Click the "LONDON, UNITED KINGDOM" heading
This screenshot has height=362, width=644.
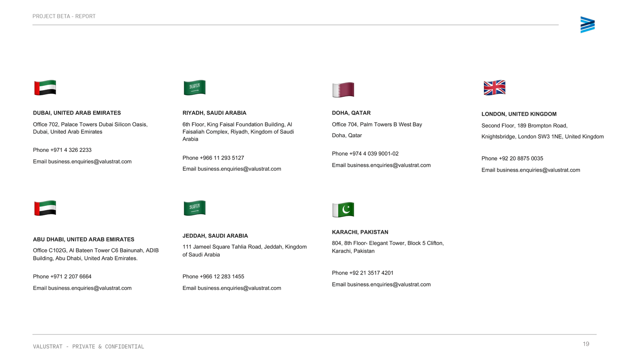pyautogui.click(x=519, y=114)
